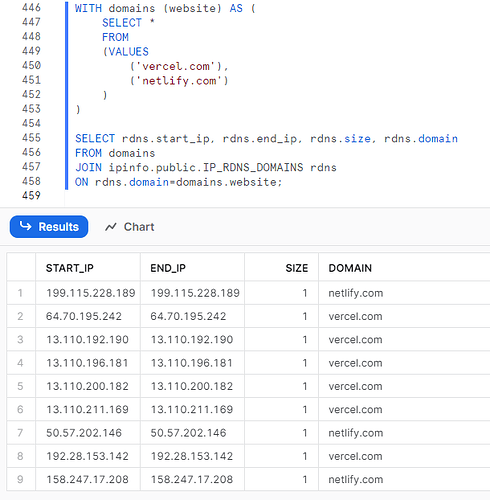
Task: Place cursor on line 446 WITH keyword
Action: [x=88, y=8]
